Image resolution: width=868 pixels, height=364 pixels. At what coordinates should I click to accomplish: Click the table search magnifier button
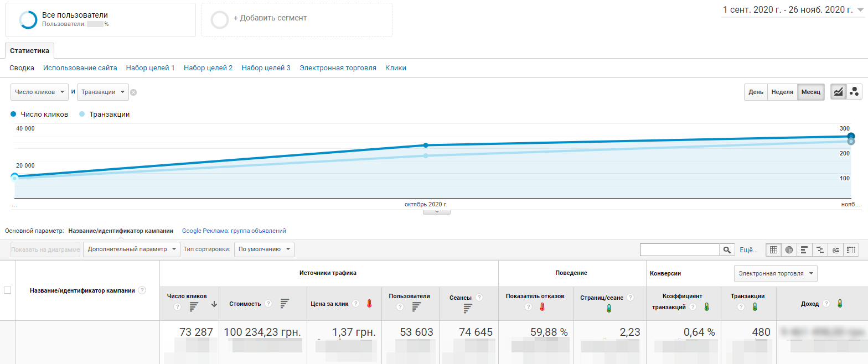point(727,250)
